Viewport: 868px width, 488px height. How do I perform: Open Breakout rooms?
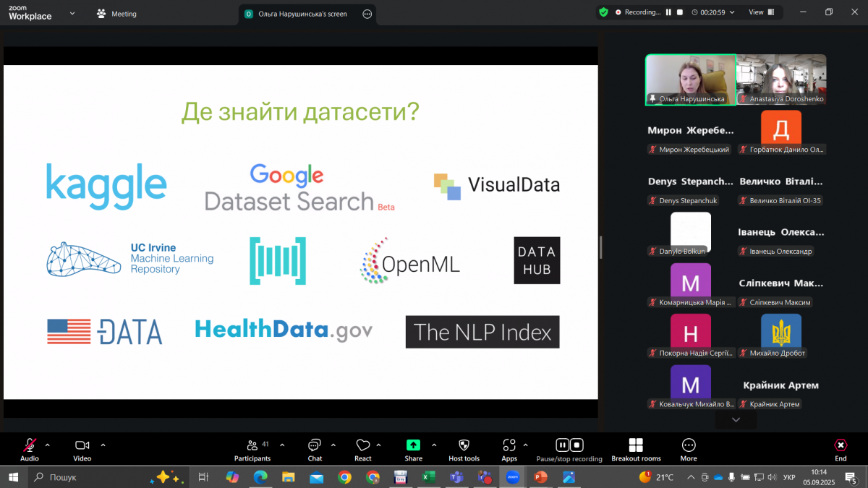pos(636,449)
